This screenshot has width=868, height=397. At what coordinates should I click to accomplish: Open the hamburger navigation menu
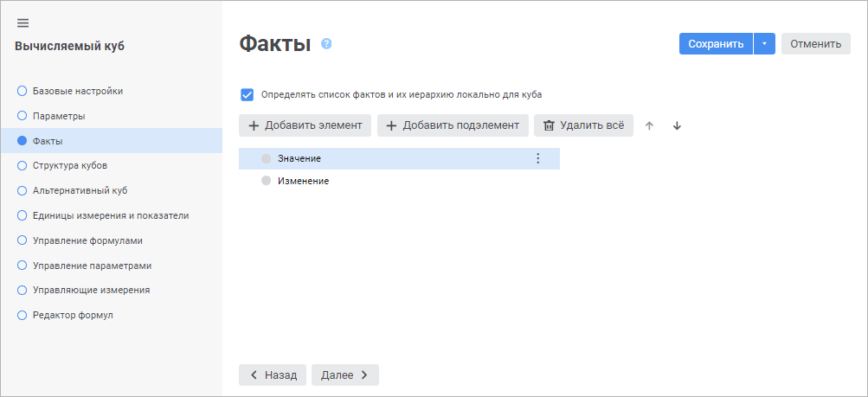point(23,22)
